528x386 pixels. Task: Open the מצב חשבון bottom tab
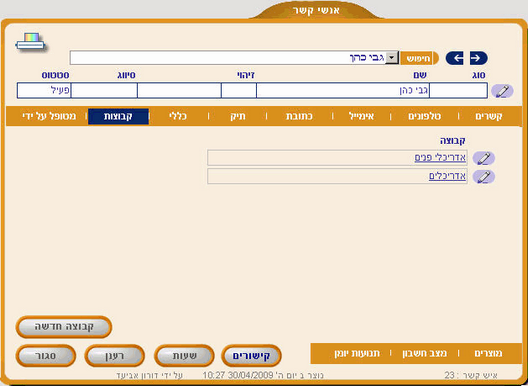(x=425, y=353)
